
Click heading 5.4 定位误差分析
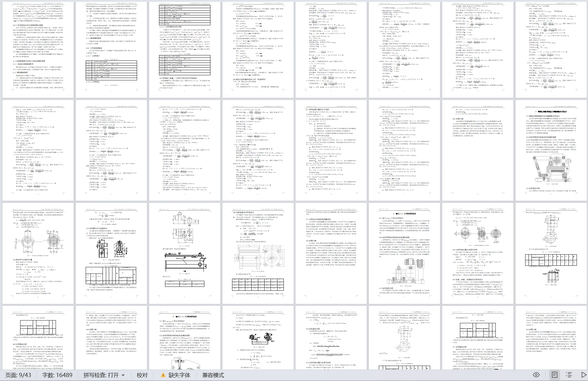[313, 329]
